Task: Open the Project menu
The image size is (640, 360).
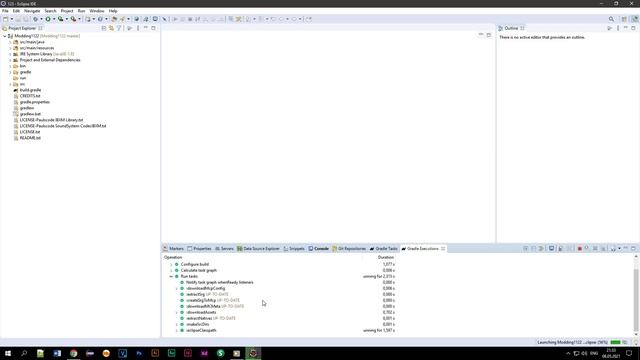Action: (x=67, y=11)
